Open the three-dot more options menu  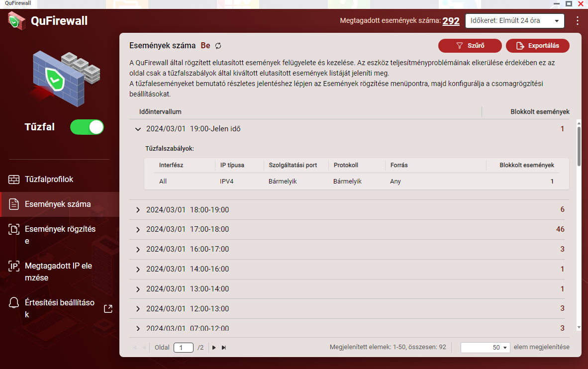[x=577, y=20]
